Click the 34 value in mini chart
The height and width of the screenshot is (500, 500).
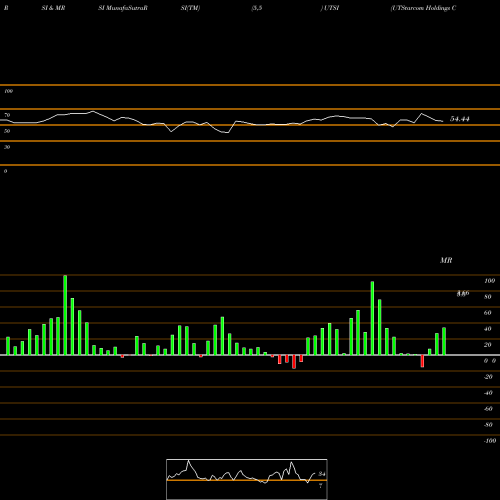coord(322,474)
